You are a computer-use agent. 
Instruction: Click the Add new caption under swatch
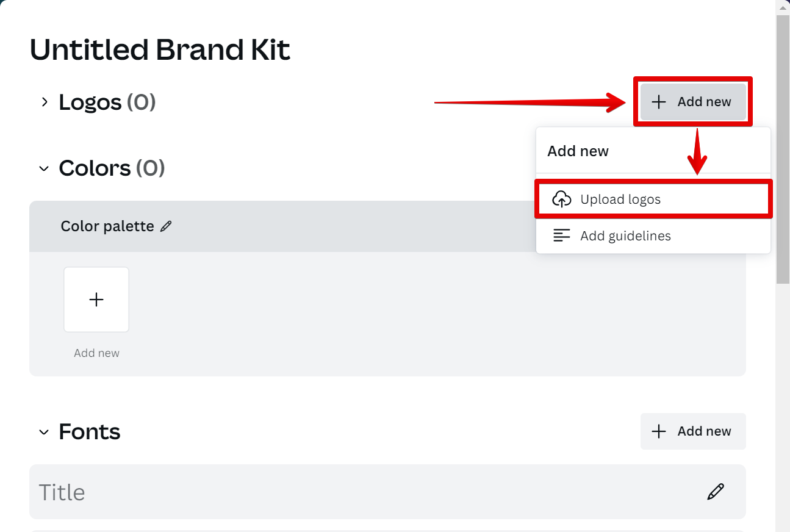(96, 353)
